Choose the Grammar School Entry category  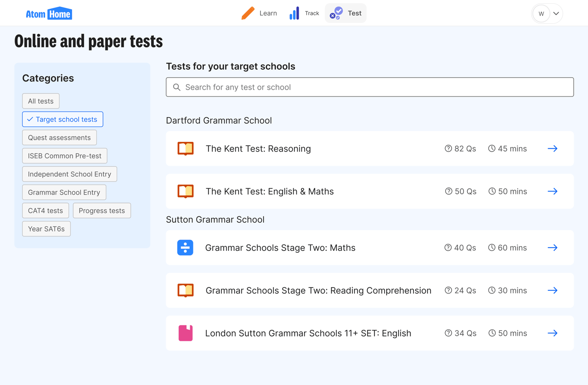[x=64, y=192]
